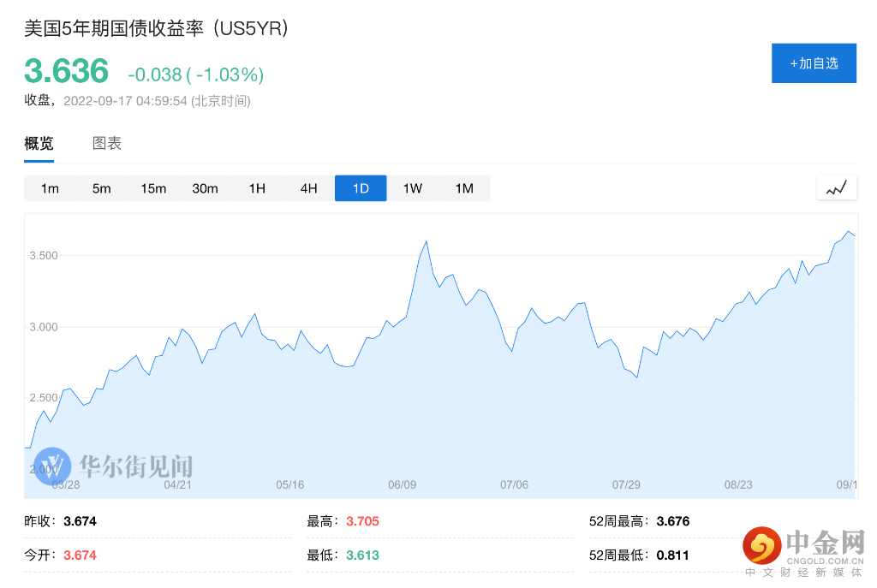Select the 1D daily interval

click(361, 188)
